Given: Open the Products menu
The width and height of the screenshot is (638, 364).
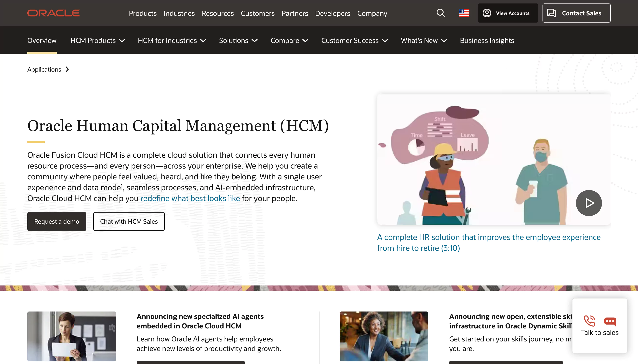Looking at the screenshot, I should (x=143, y=13).
